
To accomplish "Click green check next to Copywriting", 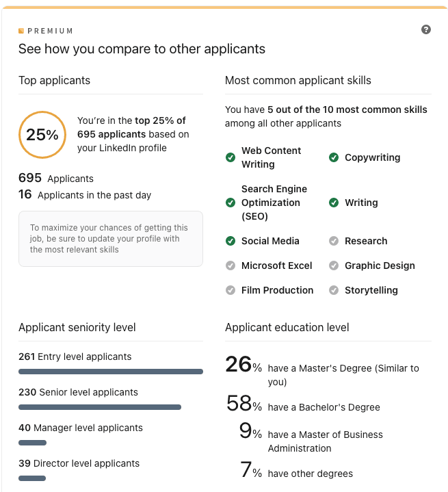I will coord(334,157).
